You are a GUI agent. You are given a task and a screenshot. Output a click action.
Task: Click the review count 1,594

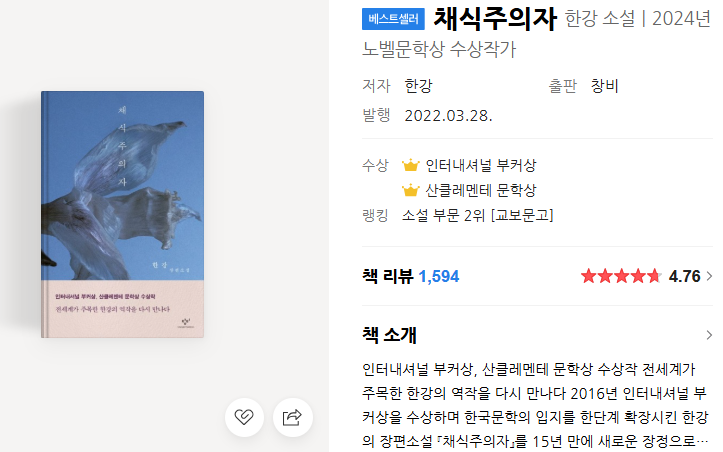(439, 276)
